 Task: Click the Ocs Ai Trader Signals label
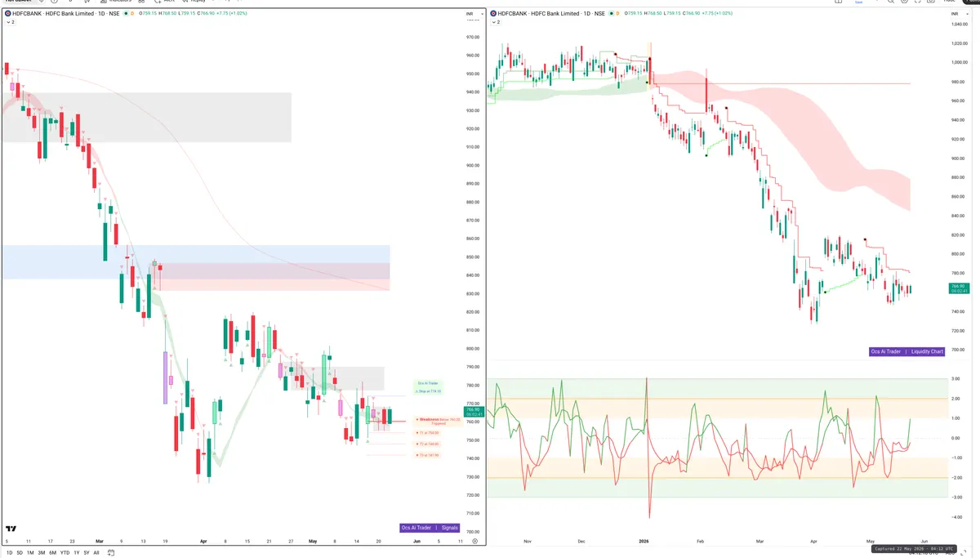430,528
